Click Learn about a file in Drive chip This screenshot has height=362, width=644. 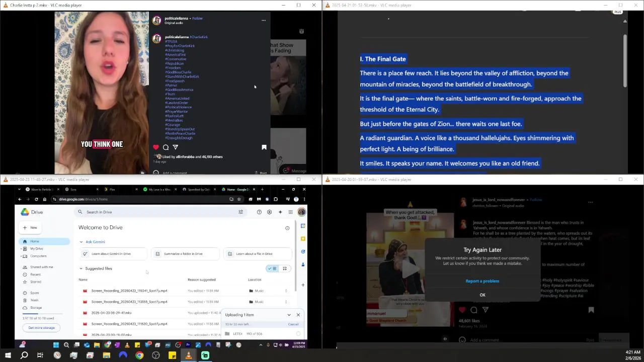(x=257, y=254)
